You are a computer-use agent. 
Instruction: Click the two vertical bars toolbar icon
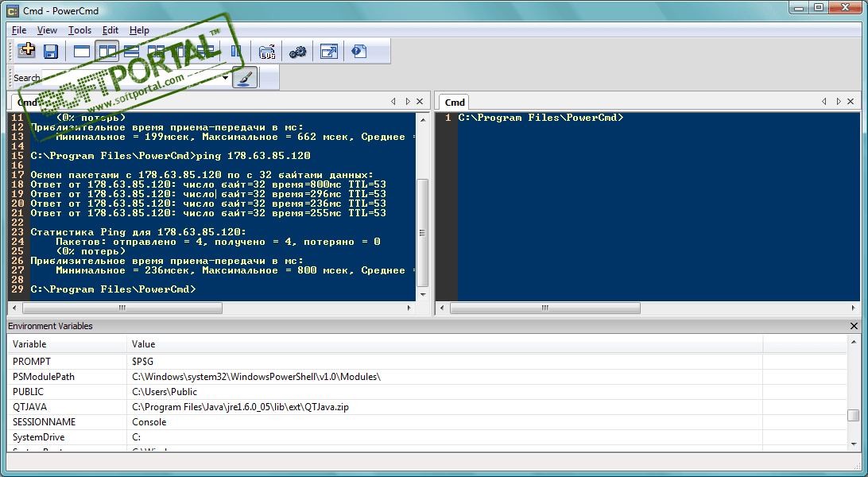pyautogui.click(x=236, y=52)
